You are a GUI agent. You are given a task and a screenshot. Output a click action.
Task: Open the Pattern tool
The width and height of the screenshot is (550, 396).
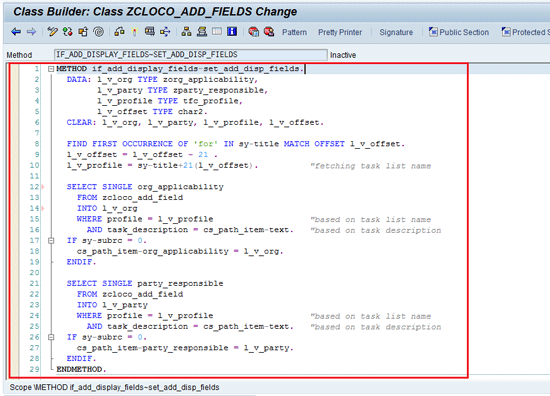click(x=294, y=32)
